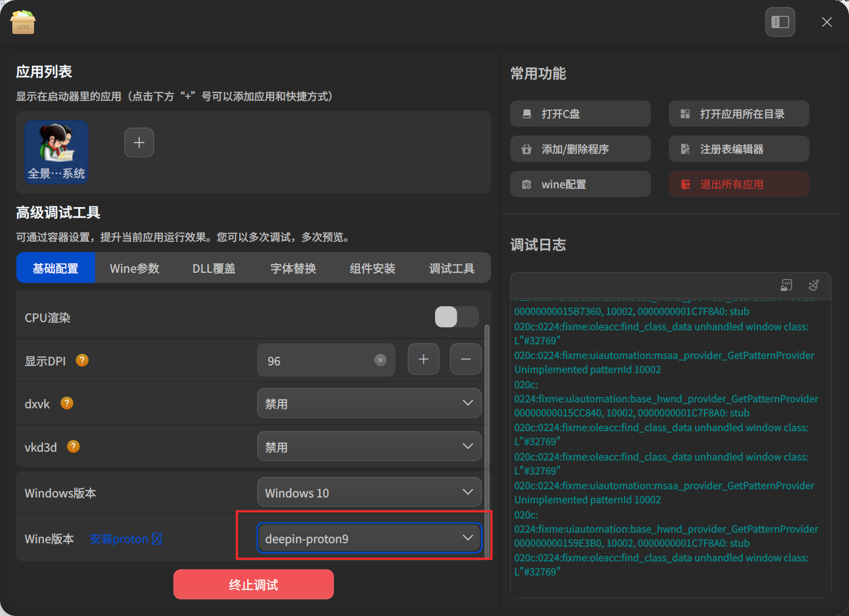Image resolution: width=849 pixels, height=616 pixels.
Task: Go to the 字体替换 tab
Action: tap(293, 268)
